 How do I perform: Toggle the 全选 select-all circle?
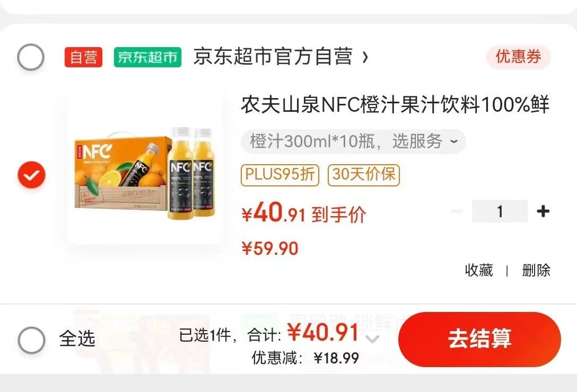tap(32, 340)
